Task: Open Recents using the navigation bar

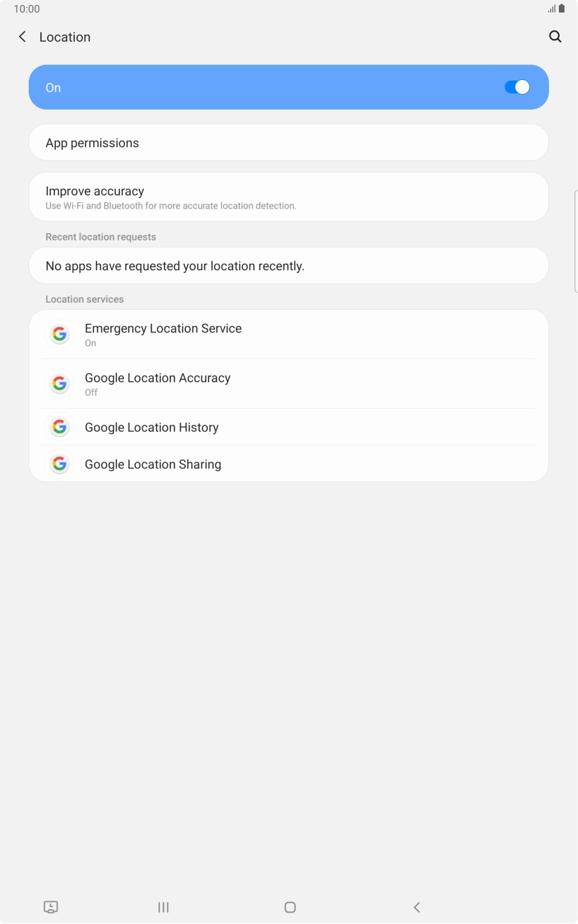Action: pyautogui.click(x=163, y=907)
